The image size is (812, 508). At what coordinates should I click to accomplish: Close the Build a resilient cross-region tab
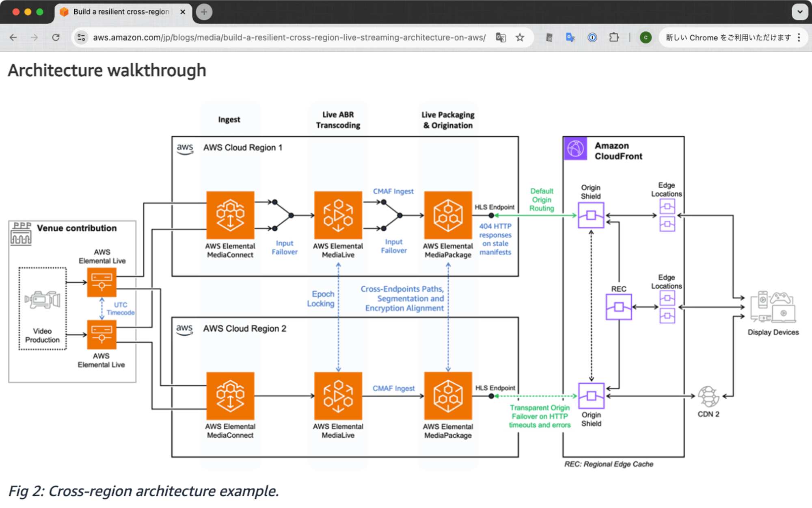[183, 12]
